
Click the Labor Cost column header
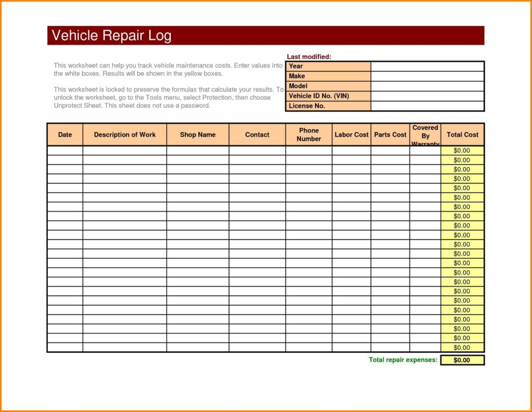tap(352, 135)
